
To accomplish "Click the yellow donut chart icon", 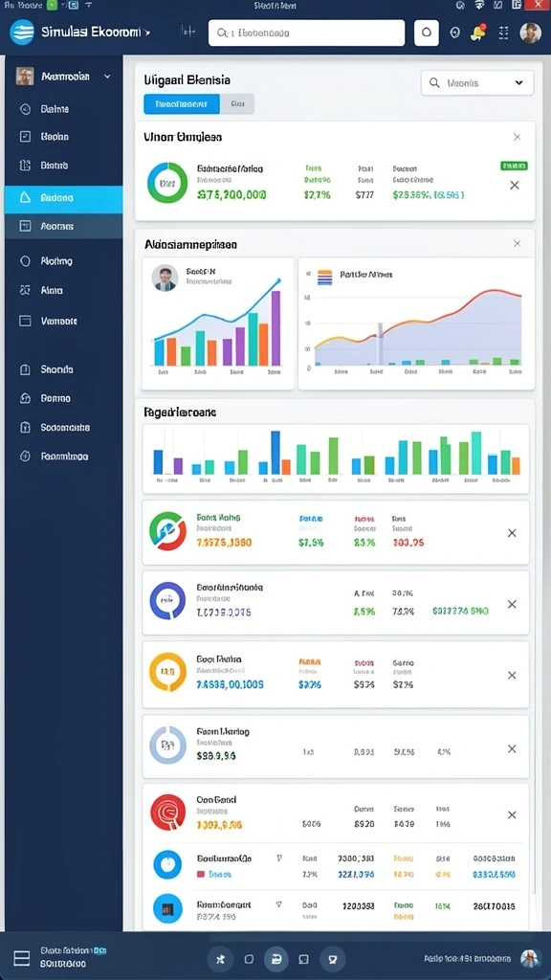I will tap(168, 672).
